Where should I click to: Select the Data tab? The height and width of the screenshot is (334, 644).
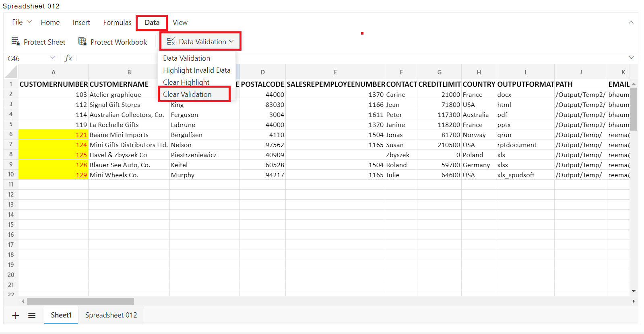tap(152, 23)
